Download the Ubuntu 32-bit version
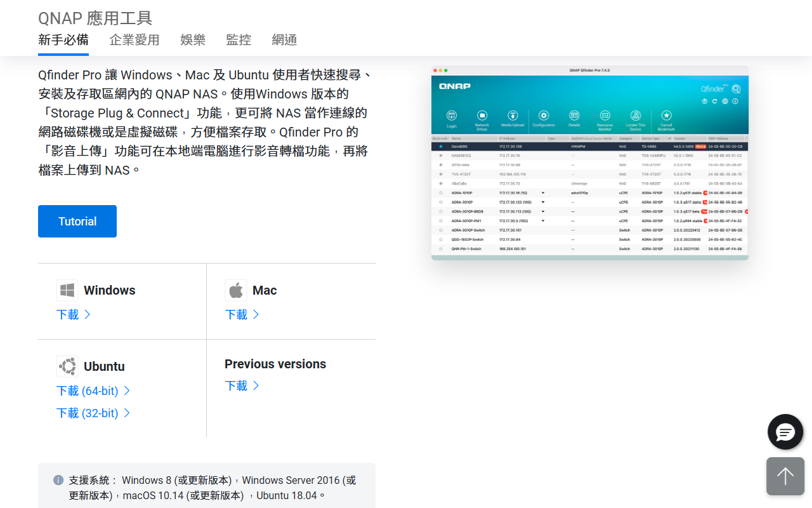This screenshot has height=508, width=812. (93, 413)
